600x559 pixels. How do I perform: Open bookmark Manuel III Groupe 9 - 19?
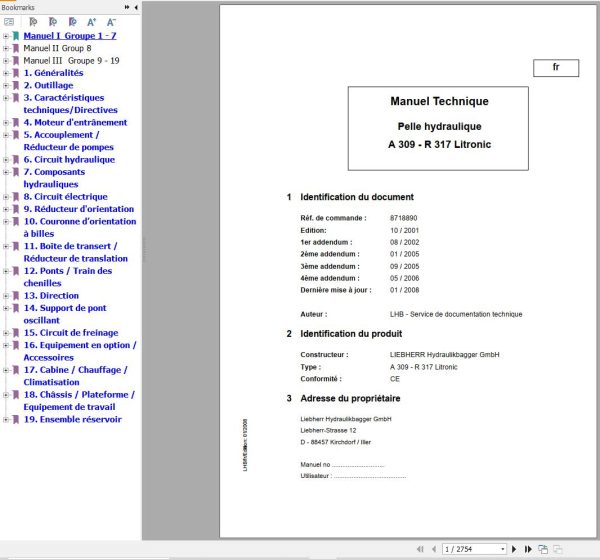(x=72, y=60)
